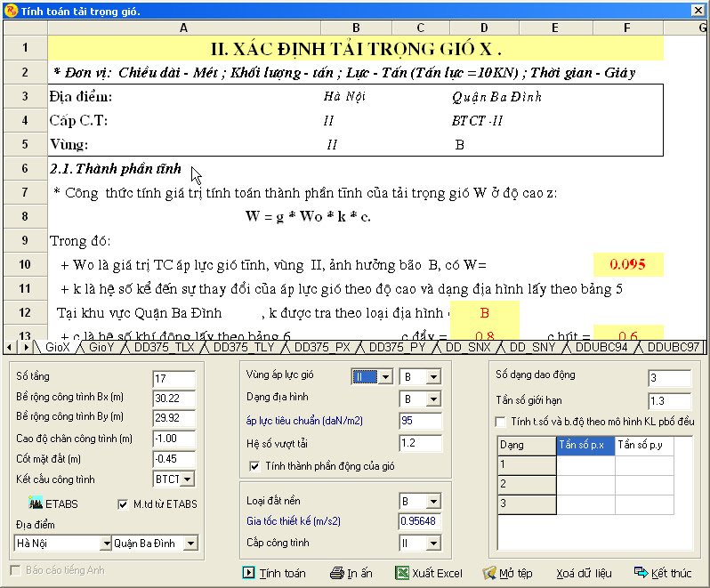Open the Dạng địa hình dropdown
The width and height of the screenshot is (710, 588).
pyautogui.click(x=433, y=399)
